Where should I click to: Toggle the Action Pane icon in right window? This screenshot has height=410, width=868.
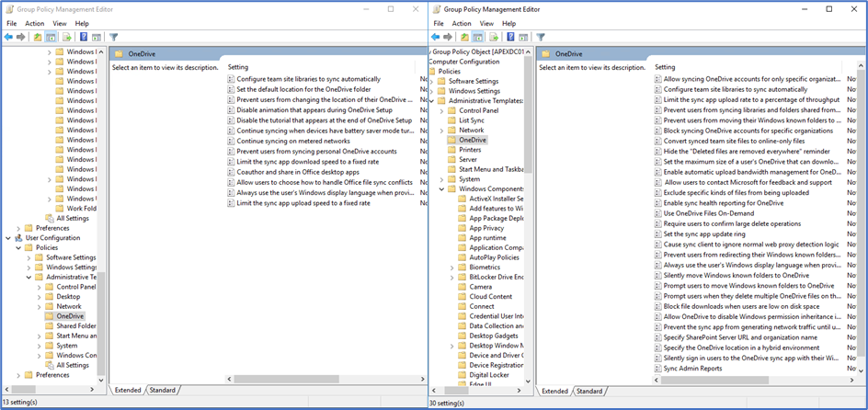tap(524, 37)
